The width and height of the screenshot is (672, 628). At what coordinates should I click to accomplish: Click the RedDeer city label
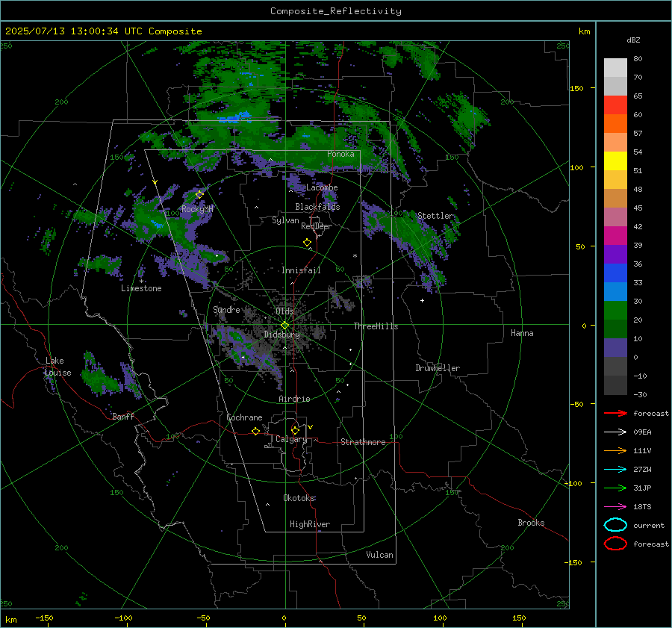click(x=317, y=226)
